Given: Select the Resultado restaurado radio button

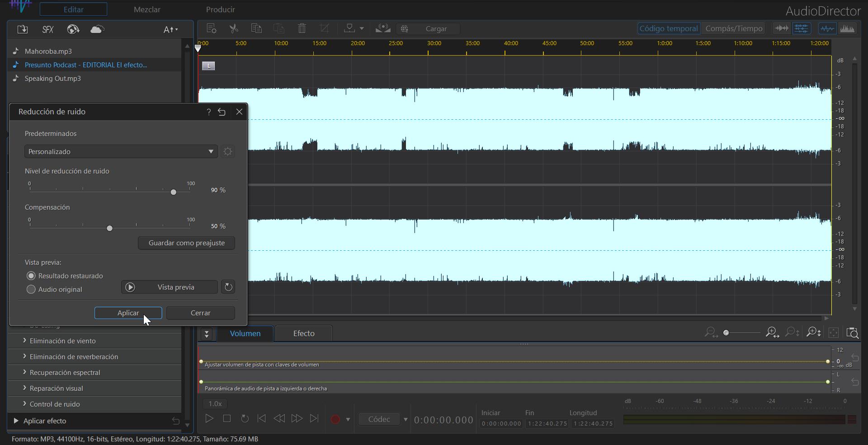Looking at the screenshot, I should click(x=31, y=276).
